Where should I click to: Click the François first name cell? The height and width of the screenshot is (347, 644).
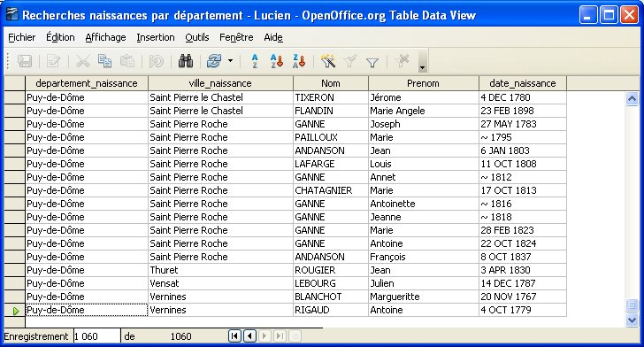(x=424, y=257)
